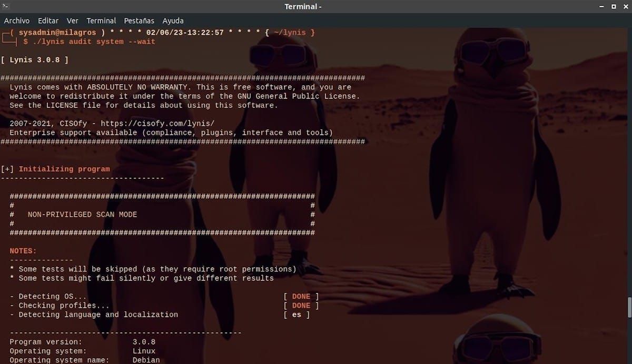Image resolution: width=632 pixels, height=364 pixels.
Task: Click 'Initializing program' heading
Action: coord(64,169)
